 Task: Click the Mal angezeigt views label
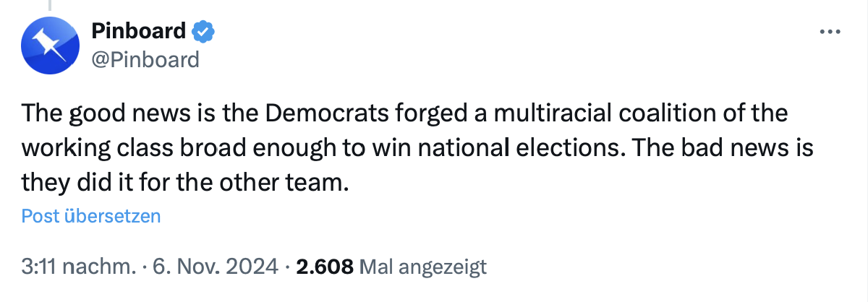423,267
